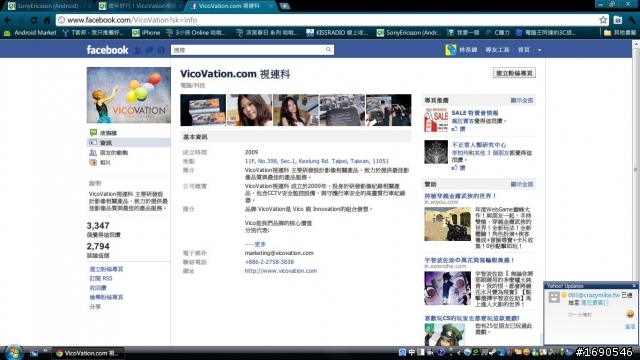The height and width of the screenshot is (360, 640).
Task: Click the 3,347 likes count
Action: 98,226
